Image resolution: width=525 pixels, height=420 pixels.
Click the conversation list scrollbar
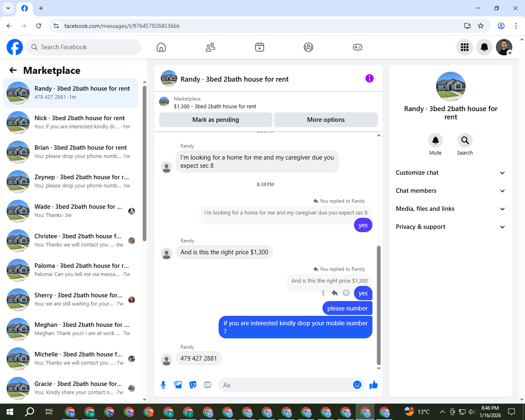(x=144, y=163)
